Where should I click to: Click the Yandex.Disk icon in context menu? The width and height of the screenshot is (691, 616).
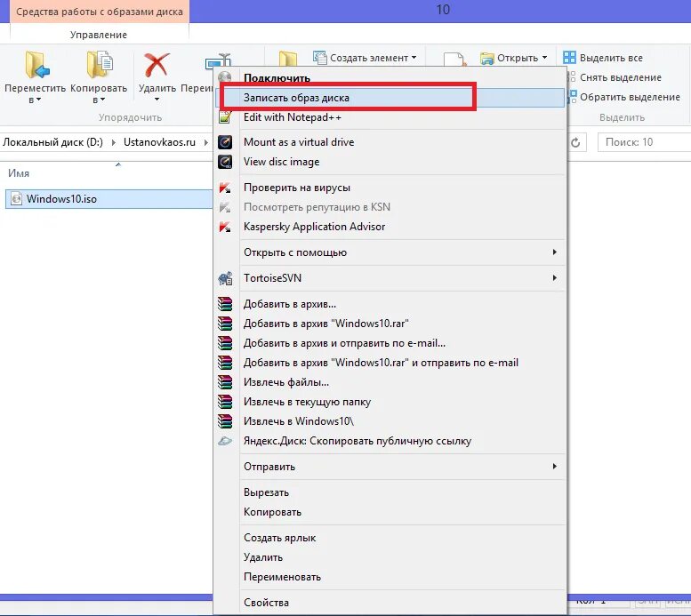pyautogui.click(x=225, y=441)
